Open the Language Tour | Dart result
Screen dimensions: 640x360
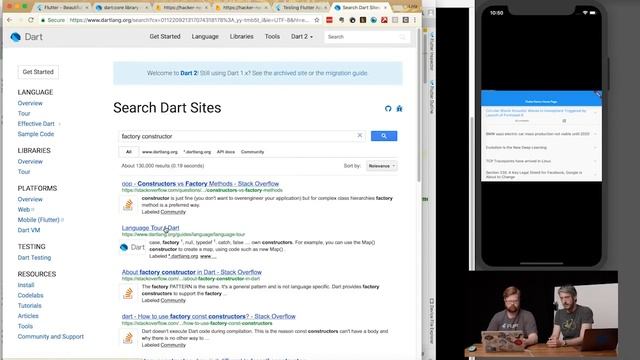tap(150, 228)
